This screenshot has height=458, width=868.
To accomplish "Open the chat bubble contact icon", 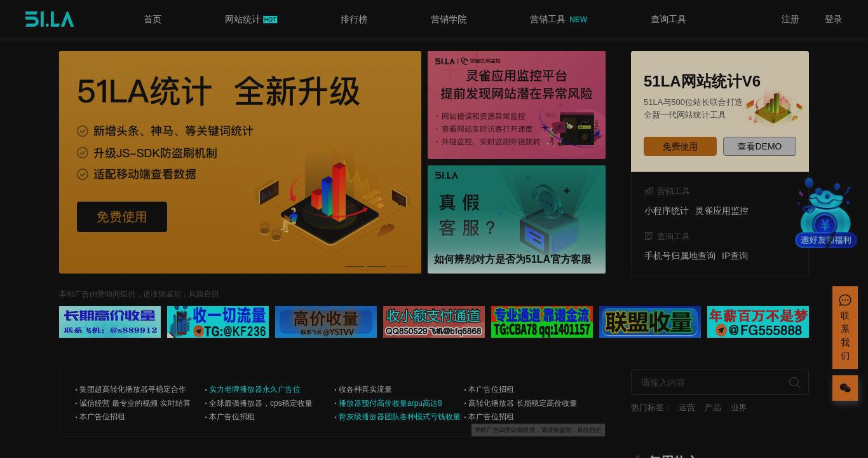I will click(x=845, y=300).
